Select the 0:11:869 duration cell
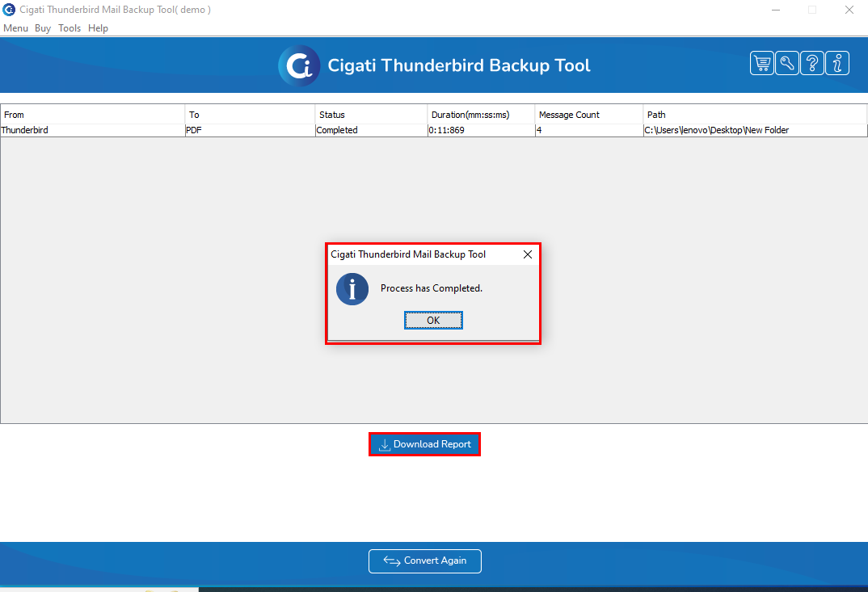 (x=481, y=131)
